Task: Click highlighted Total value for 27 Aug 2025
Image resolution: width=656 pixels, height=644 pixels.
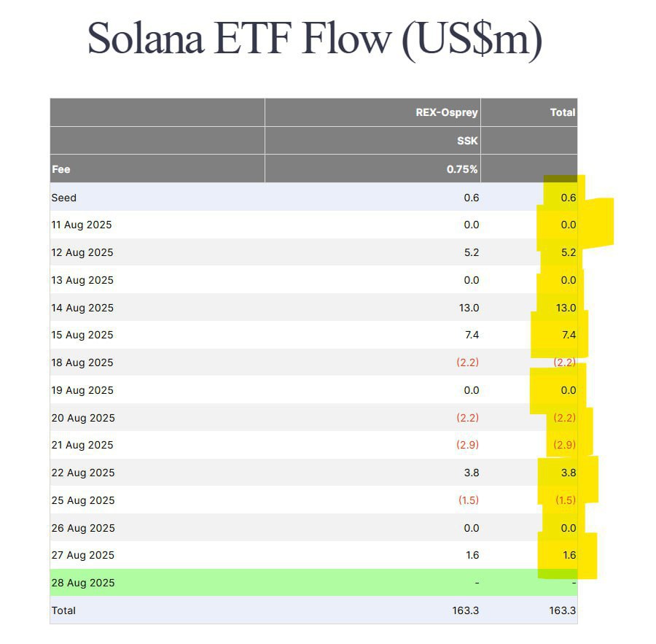Action: point(569,555)
